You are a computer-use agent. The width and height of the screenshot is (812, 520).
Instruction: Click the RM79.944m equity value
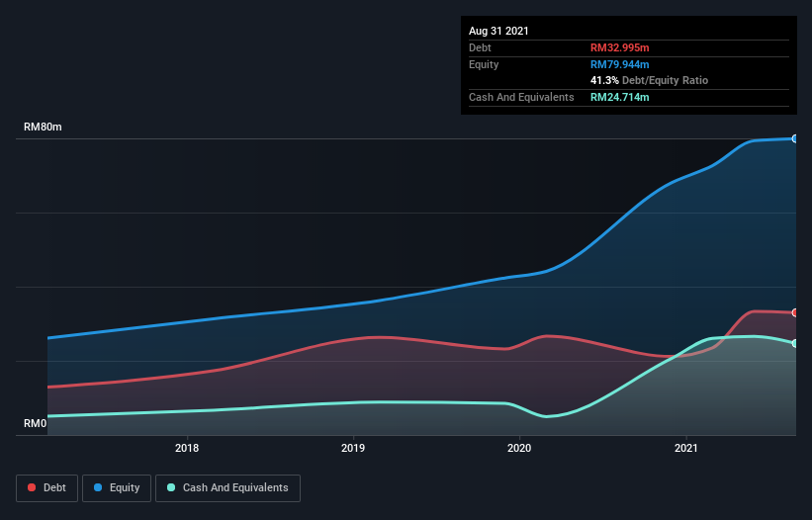pyautogui.click(x=620, y=64)
